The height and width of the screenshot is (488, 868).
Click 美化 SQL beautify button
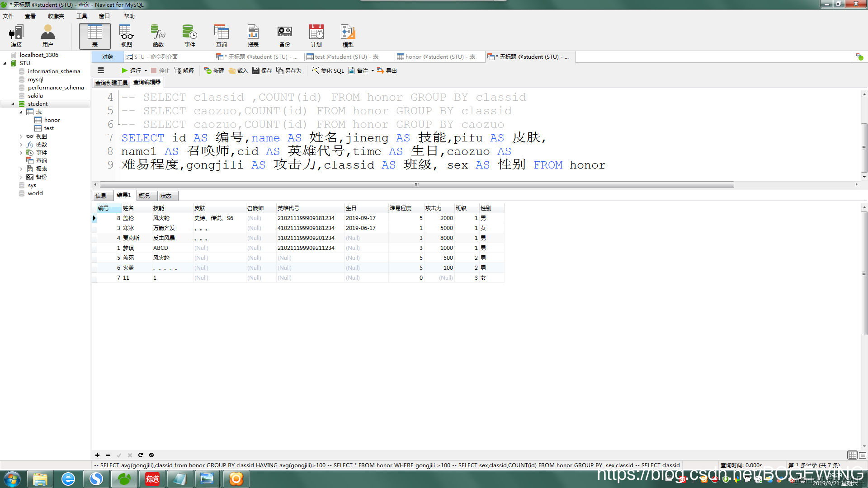(328, 70)
